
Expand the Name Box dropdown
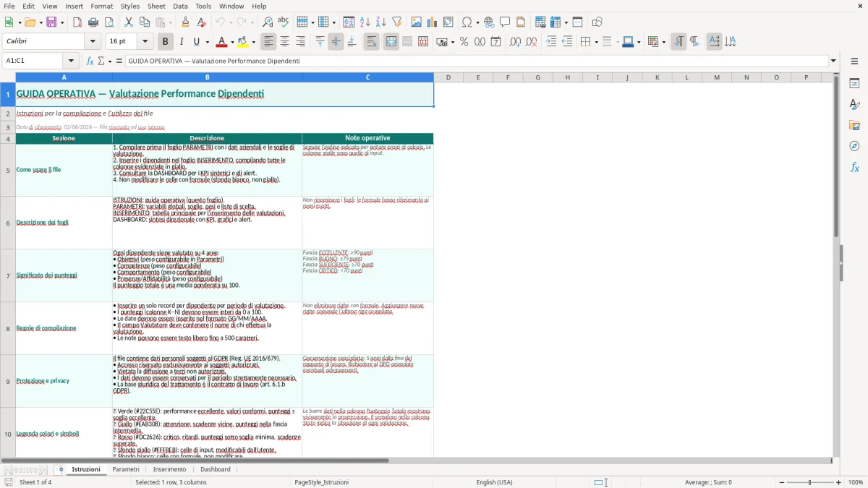pos(71,61)
